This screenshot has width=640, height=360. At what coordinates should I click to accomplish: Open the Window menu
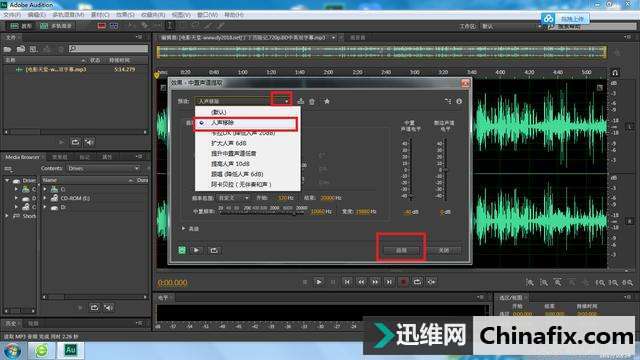pyautogui.click(x=207, y=15)
